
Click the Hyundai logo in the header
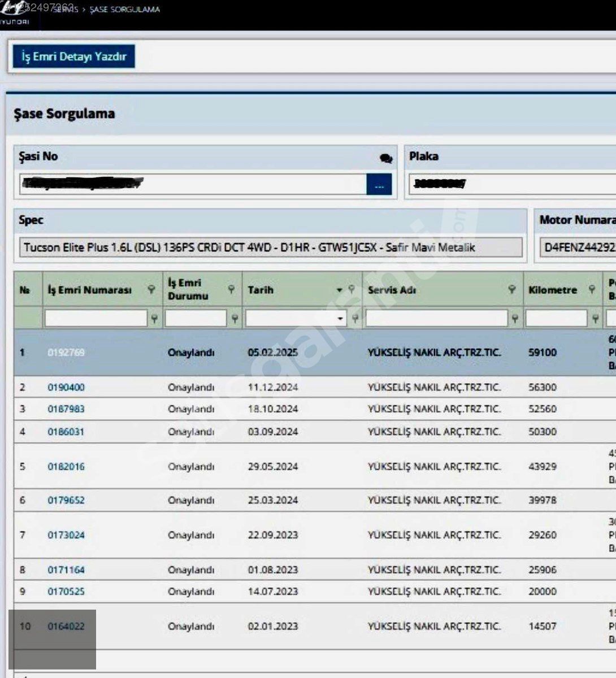(14, 14)
